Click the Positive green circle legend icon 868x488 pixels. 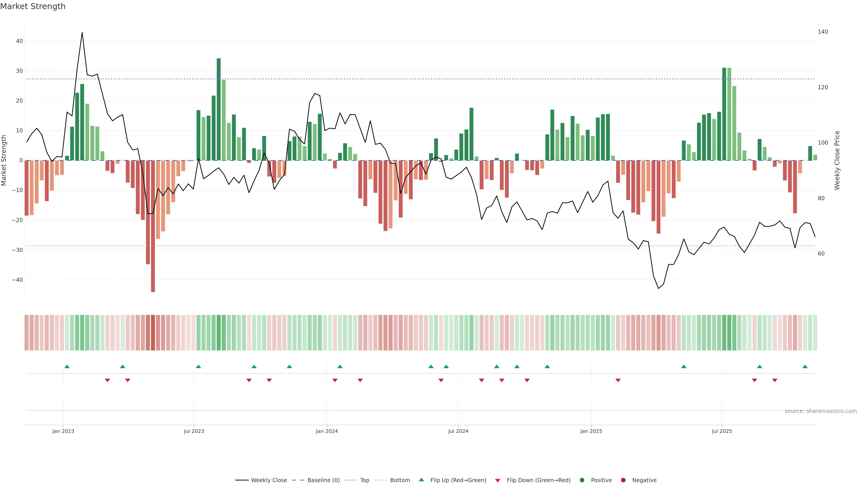(x=582, y=480)
